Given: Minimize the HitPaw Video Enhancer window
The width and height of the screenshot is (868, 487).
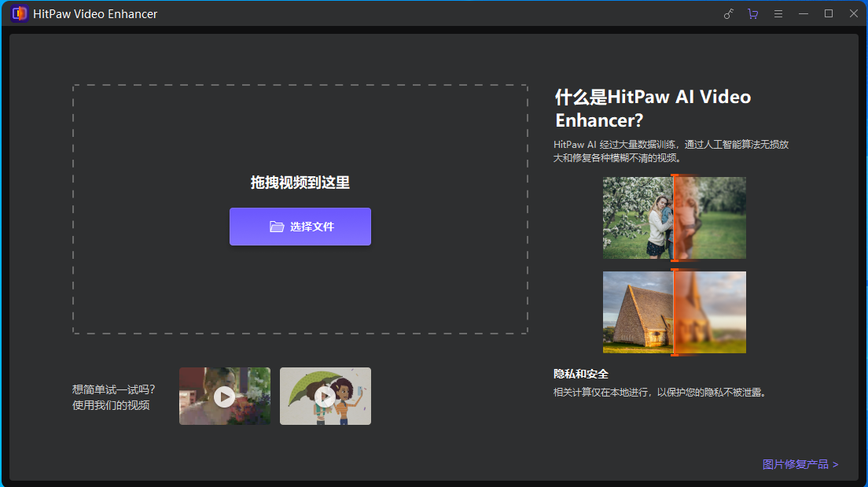Looking at the screenshot, I should pos(803,14).
